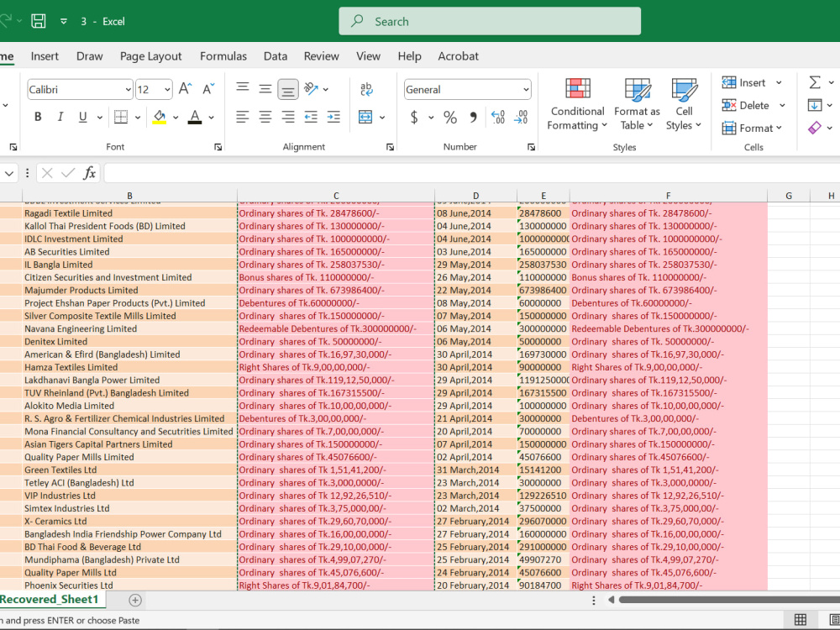
Task: Toggle Italic formatting
Action: pos(60,117)
